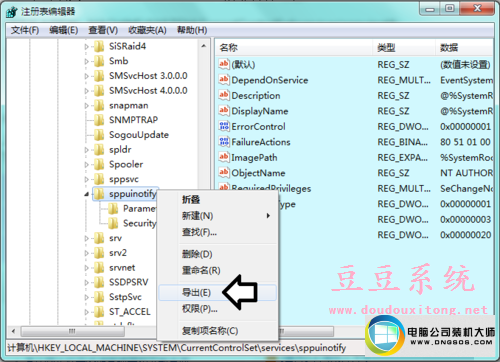Click the SiSRaid4 folder icon
The width and height of the screenshot is (500, 362).
point(99,46)
